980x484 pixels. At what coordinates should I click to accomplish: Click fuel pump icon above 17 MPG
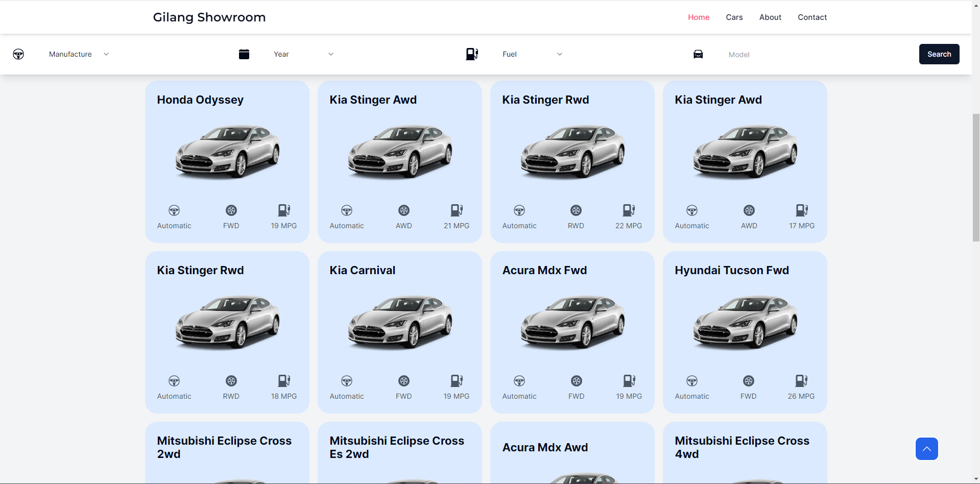(802, 210)
